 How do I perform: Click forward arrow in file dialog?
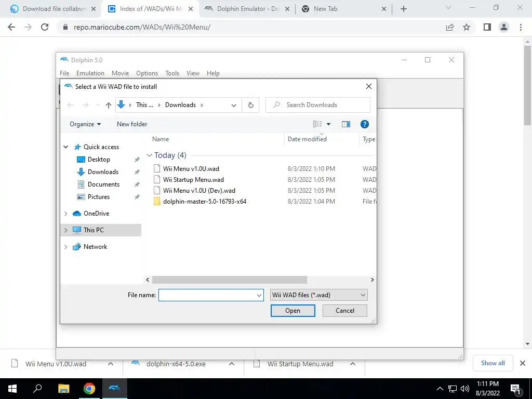pyautogui.click(x=86, y=105)
